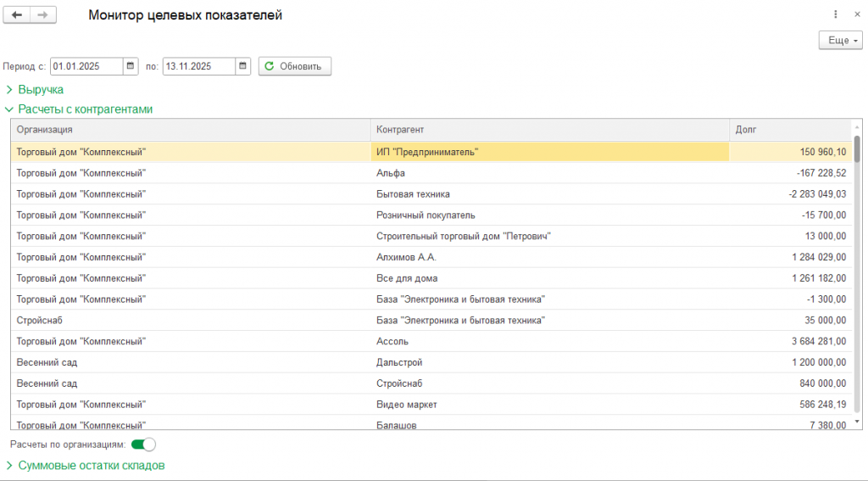
Task: Open calendar picker for period end date
Action: [x=243, y=66]
